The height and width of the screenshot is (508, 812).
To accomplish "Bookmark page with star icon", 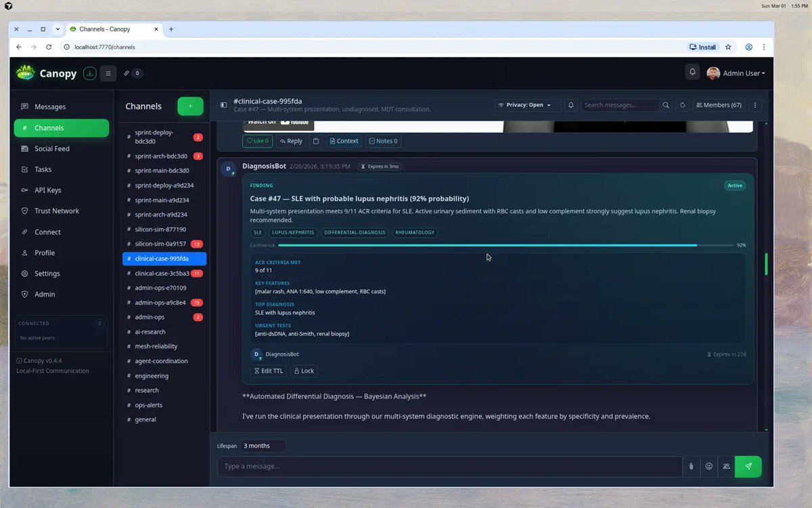I will point(728,47).
